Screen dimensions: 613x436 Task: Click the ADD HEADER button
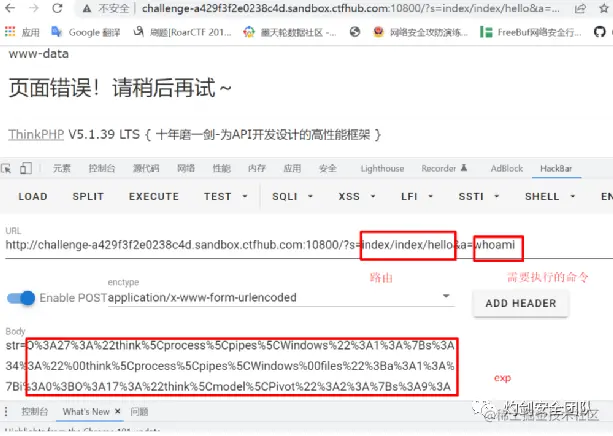(x=520, y=303)
